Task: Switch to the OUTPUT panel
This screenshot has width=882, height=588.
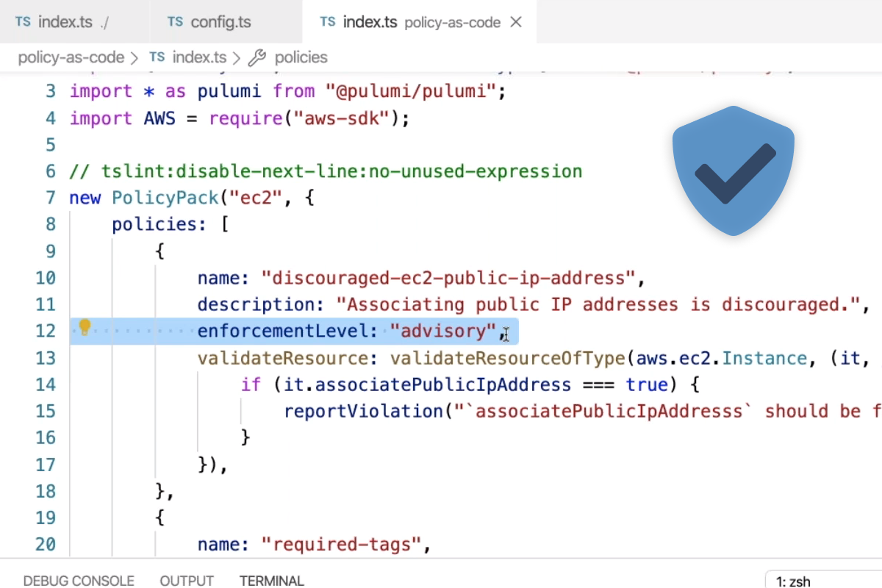Action: [186, 581]
